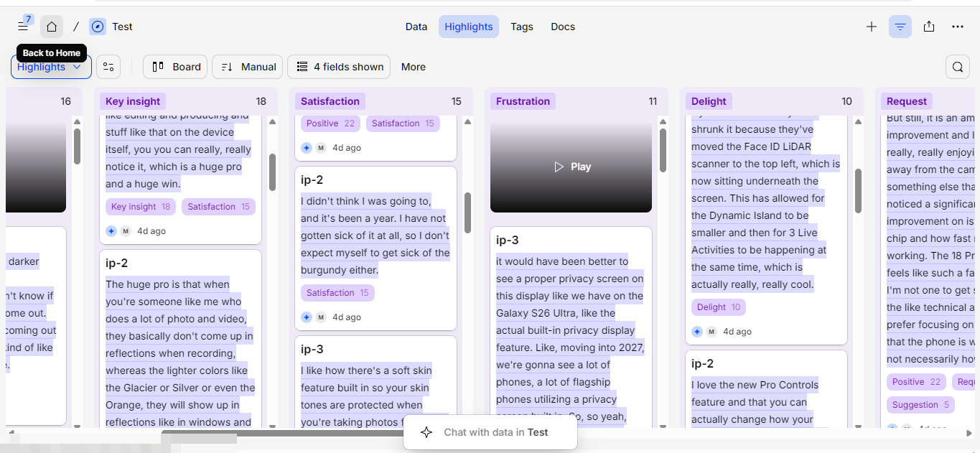Click the Frustration column header tag
The height and width of the screenshot is (453, 980).
click(x=523, y=101)
